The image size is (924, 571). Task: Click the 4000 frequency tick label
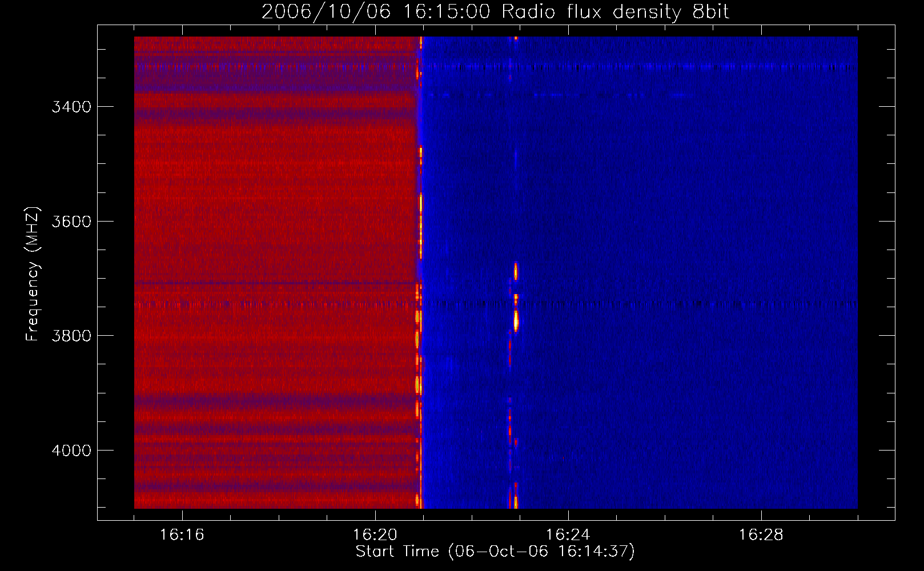pyautogui.click(x=71, y=451)
